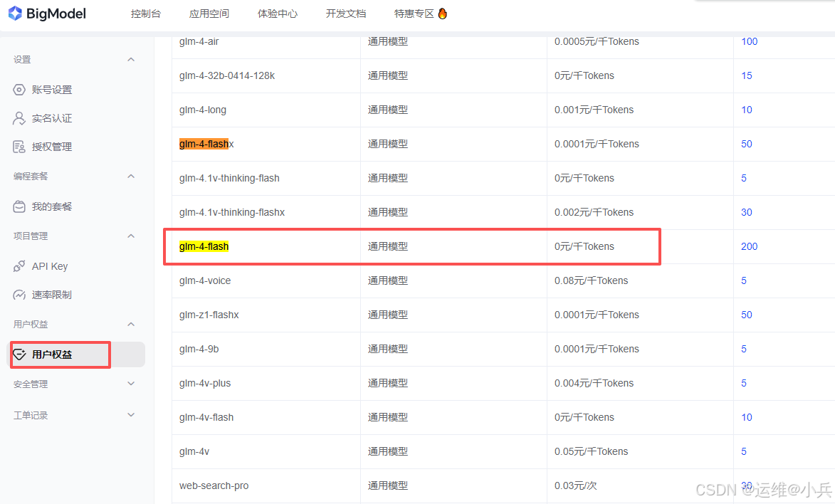The width and height of the screenshot is (835, 504).
Task: Expand the 安全管理 sidebar section
Action: pyautogui.click(x=131, y=384)
